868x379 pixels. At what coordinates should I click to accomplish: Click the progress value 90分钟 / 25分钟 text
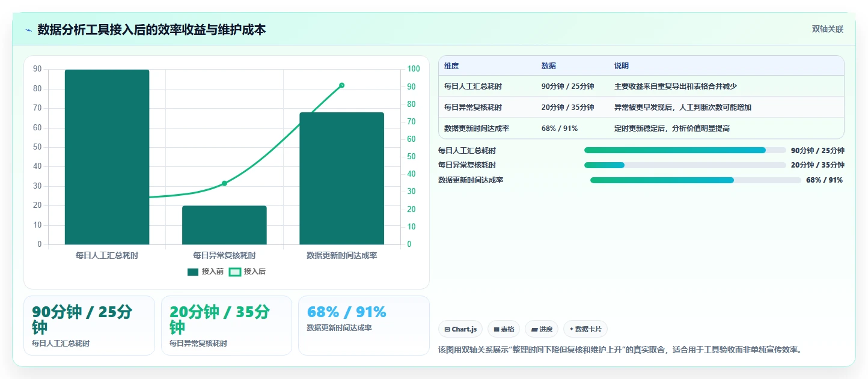[818, 151]
